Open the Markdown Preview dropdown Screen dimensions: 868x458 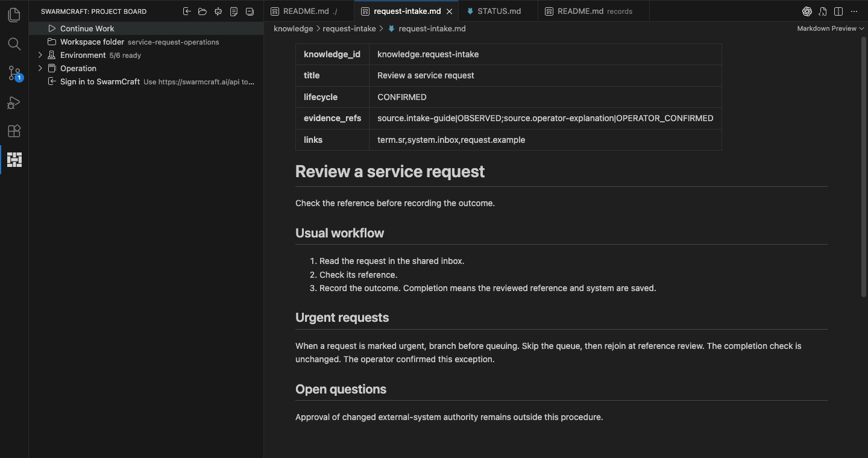click(831, 28)
